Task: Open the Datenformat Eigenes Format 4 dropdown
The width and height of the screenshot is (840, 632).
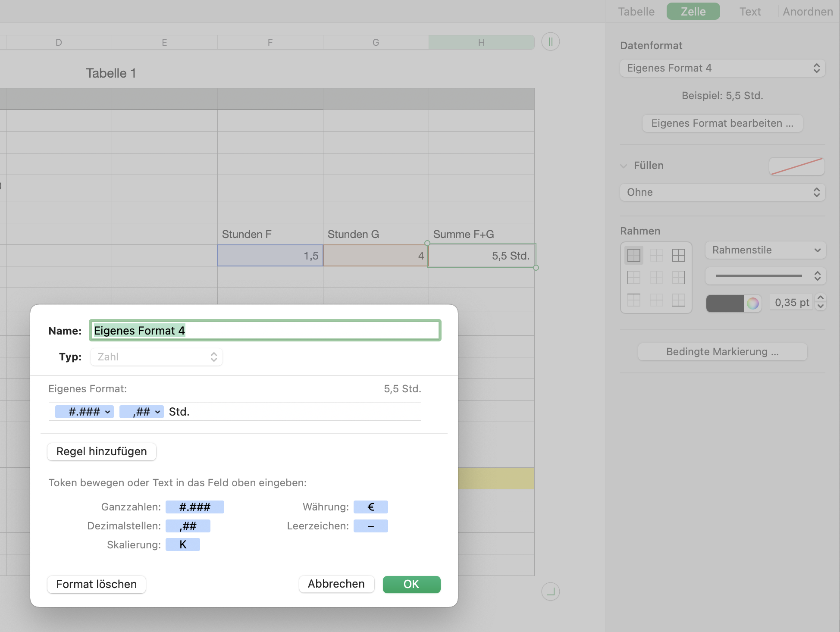Action: (722, 68)
